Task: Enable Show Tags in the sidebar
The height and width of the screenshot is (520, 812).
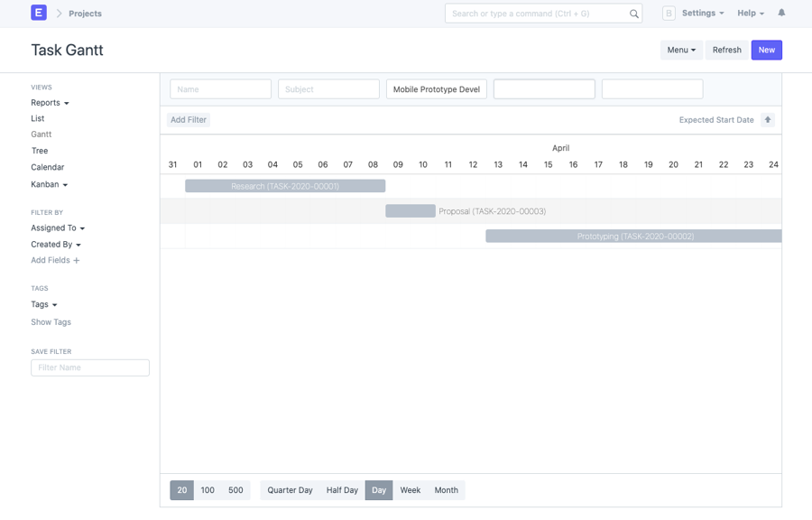Action: tap(51, 321)
